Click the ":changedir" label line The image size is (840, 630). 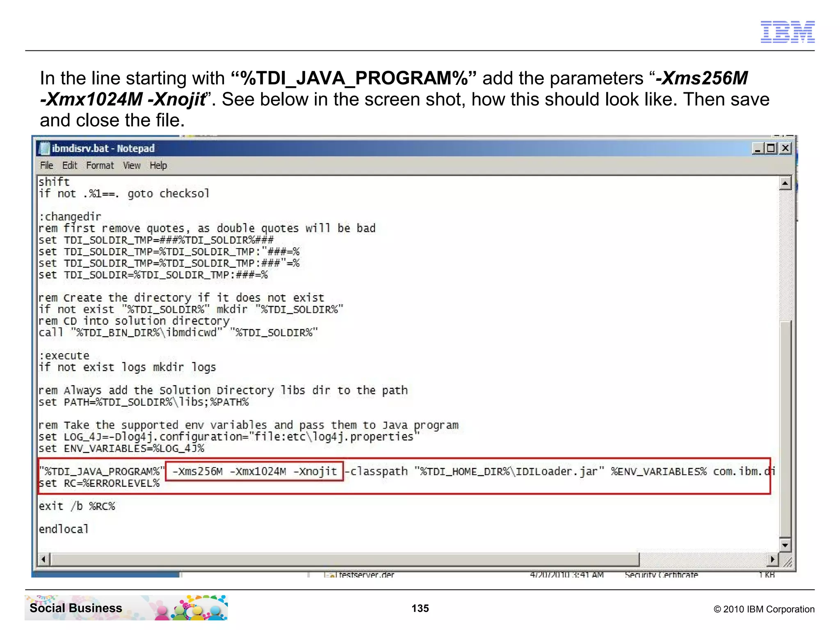(70, 216)
